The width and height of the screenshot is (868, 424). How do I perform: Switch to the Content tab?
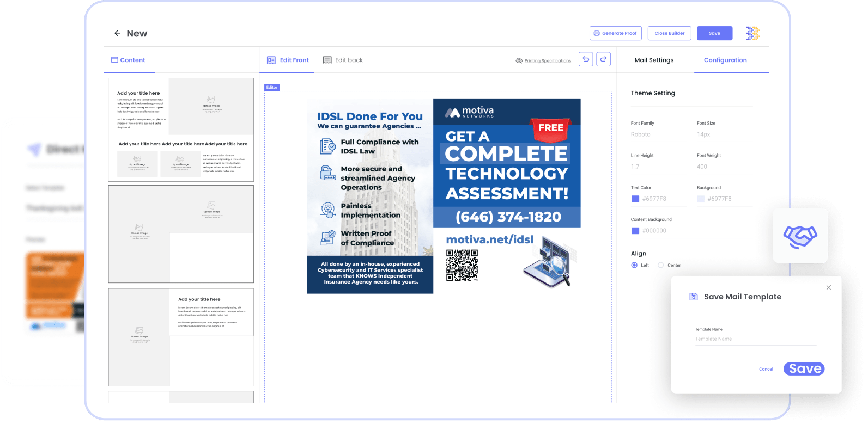[x=129, y=60]
